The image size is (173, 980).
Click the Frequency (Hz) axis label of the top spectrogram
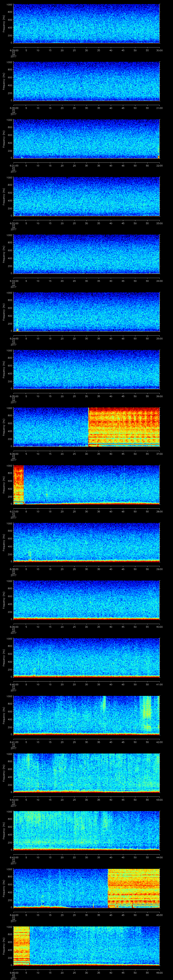pos(4,23)
